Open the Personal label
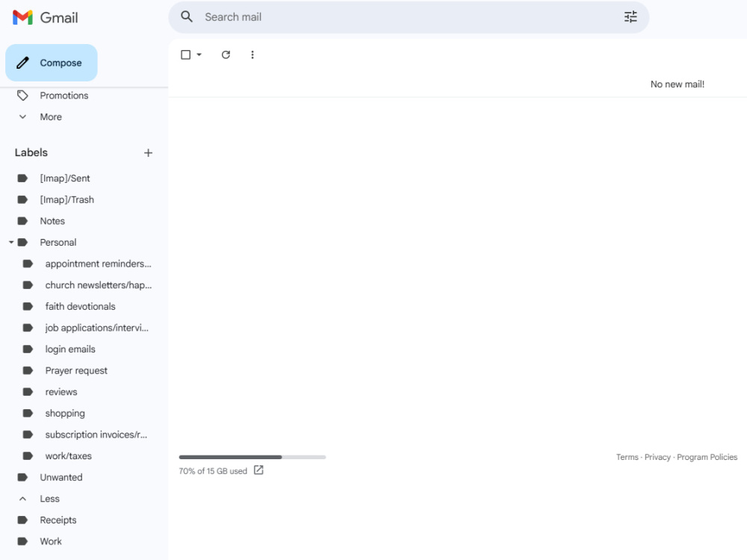Image resolution: width=747 pixels, height=560 pixels. [x=58, y=243]
